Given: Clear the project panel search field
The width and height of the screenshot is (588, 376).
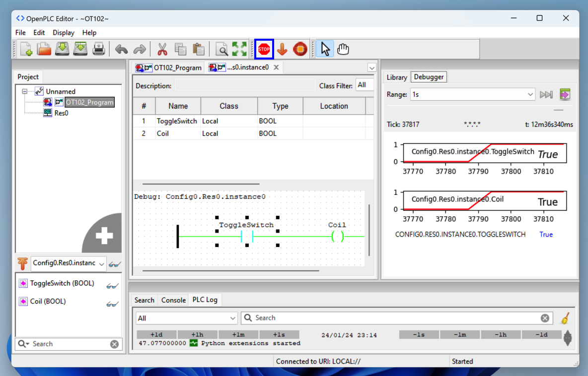Looking at the screenshot, I should tap(114, 344).
